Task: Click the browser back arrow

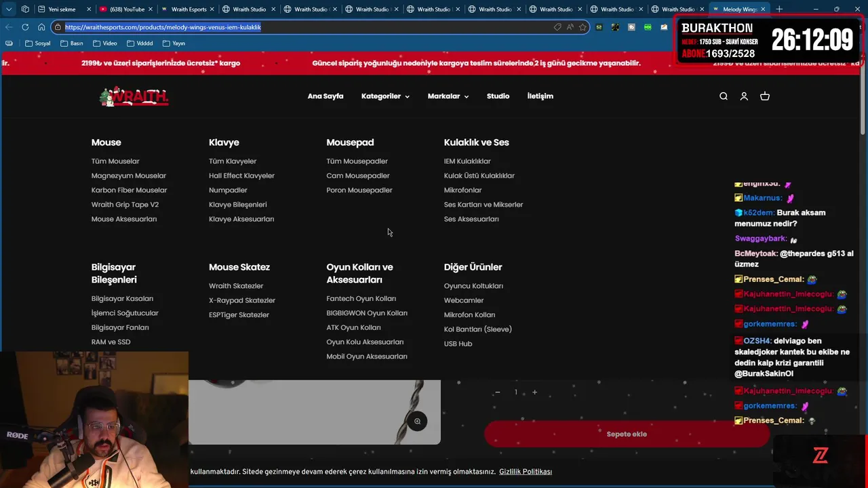Action: point(9,27)
